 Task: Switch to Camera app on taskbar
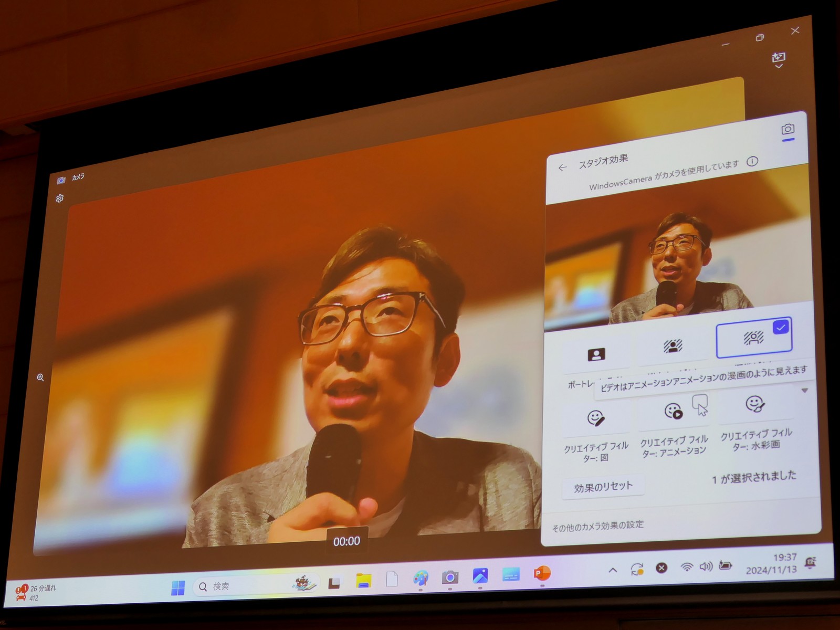tap(450, 577)
